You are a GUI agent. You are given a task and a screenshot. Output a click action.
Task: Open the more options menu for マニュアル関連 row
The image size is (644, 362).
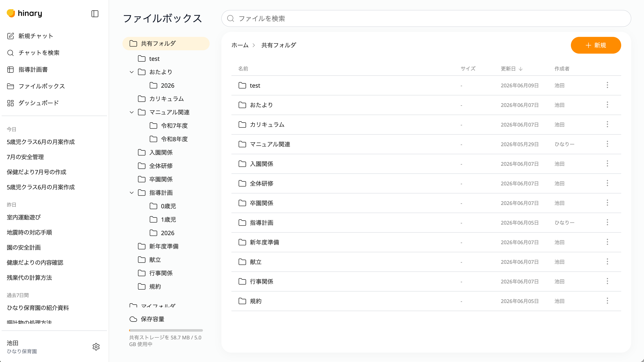click(607, 144)
